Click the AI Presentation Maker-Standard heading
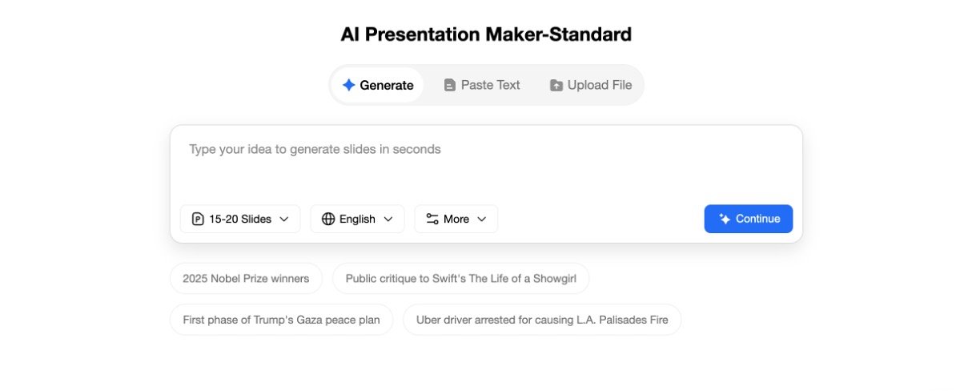This screenshot has height=391, width=980. [x=486, y=34]
